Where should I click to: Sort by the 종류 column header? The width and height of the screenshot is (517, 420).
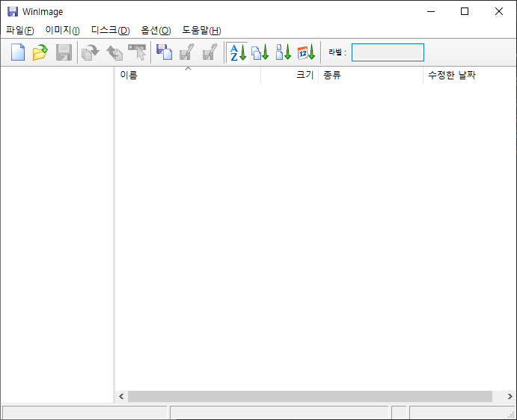click(x=370, y=75)
